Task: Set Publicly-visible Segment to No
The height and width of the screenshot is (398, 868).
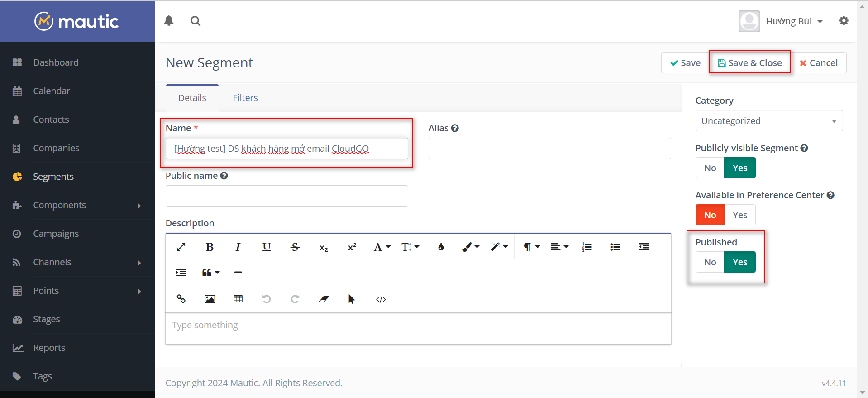Action: [710, 168]
